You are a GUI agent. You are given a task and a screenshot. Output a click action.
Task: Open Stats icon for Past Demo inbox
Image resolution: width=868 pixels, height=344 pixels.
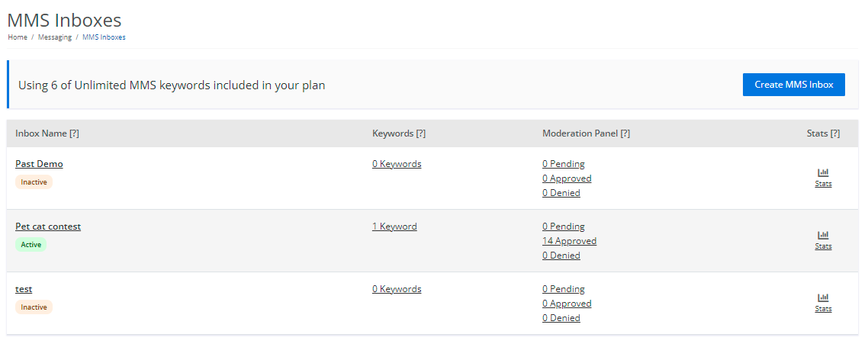tap(823, 173)
